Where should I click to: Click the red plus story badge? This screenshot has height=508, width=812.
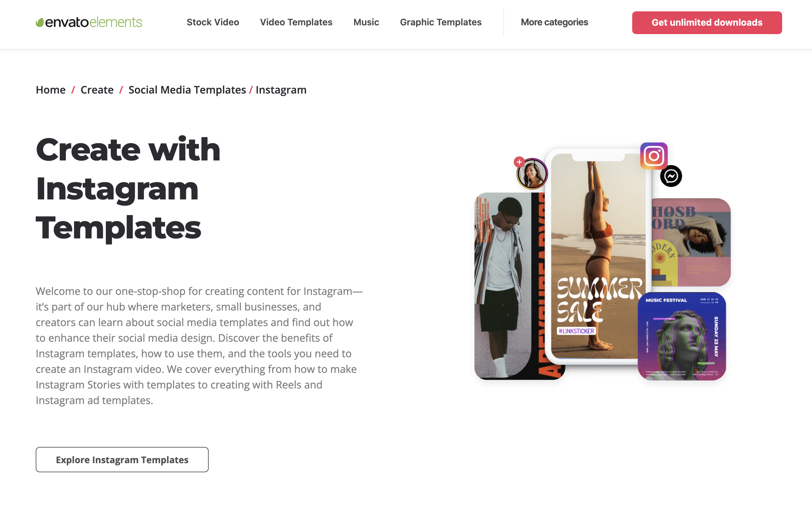[x=519, y=162]
